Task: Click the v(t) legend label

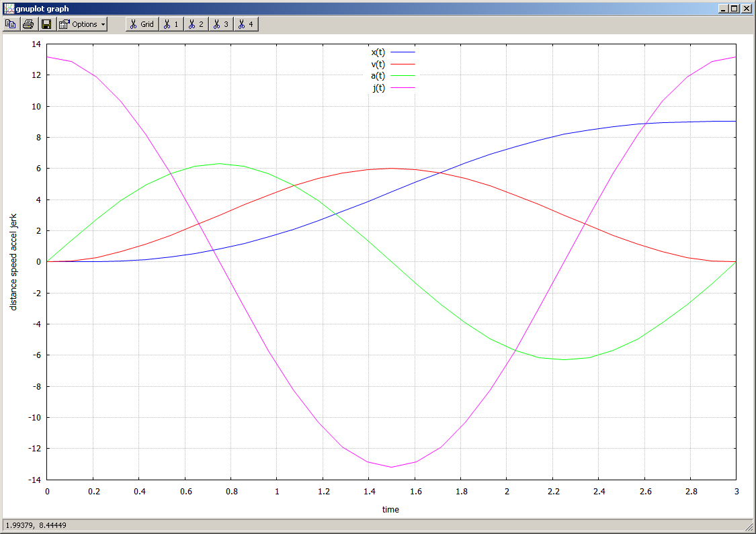Action: [378, 64]
